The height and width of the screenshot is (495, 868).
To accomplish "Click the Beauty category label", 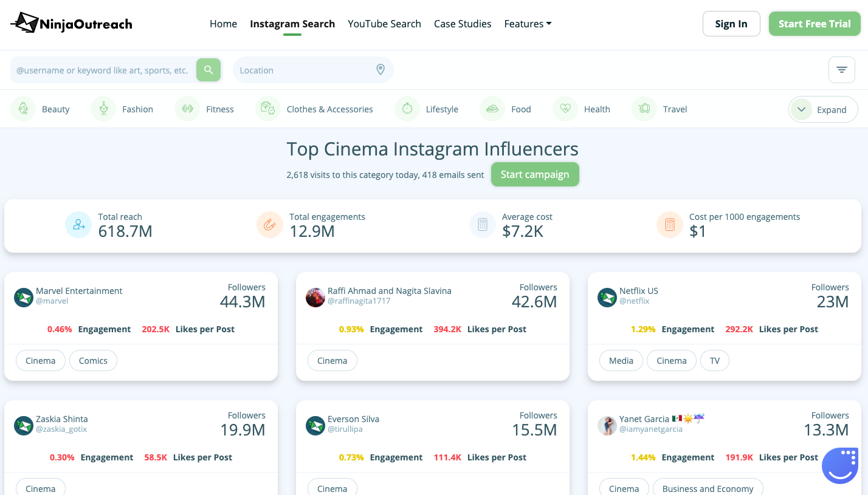I will (56, 109).
